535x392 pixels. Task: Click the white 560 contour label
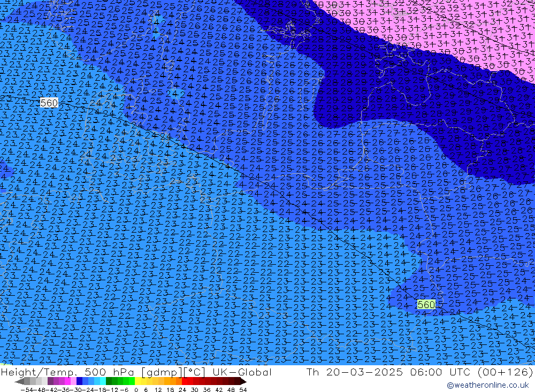click(x=49, y=103)
